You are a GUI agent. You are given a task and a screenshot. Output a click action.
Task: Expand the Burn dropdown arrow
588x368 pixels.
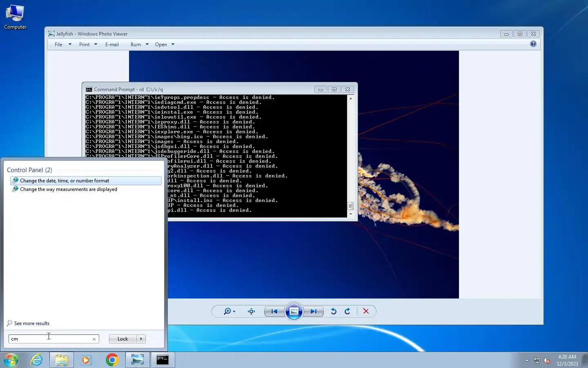(x=147, y=45)
